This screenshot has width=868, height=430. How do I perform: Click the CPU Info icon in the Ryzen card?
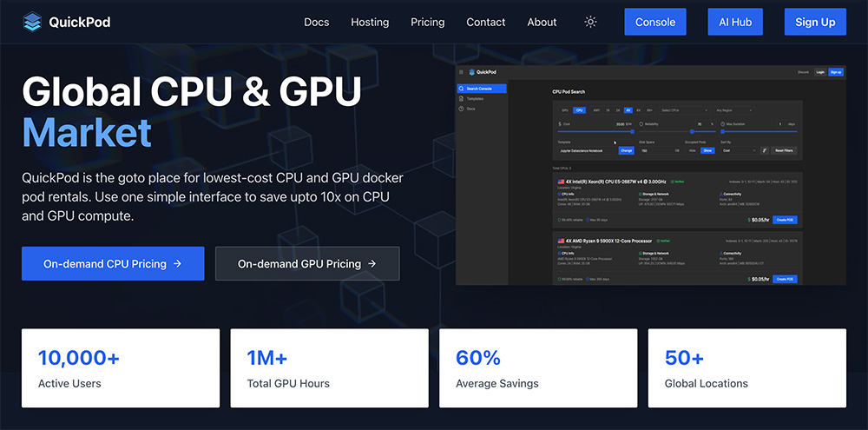tap(559, 254)
